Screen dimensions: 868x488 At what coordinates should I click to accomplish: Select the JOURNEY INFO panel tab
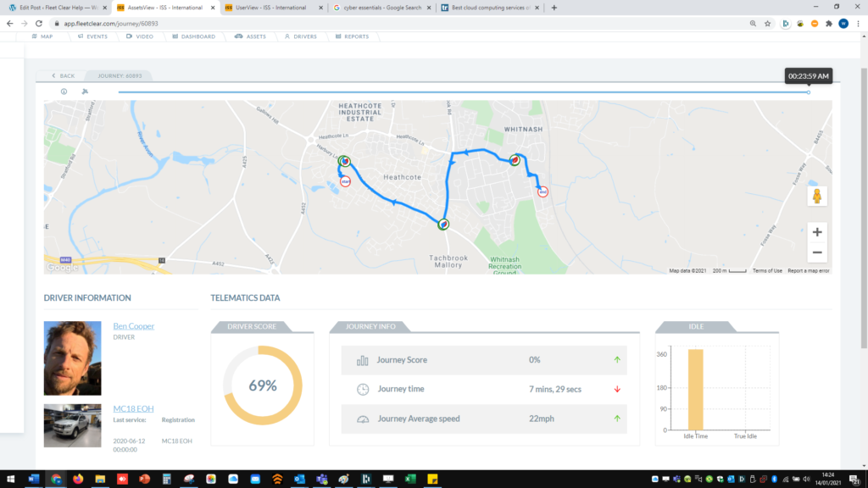point(371,326)
